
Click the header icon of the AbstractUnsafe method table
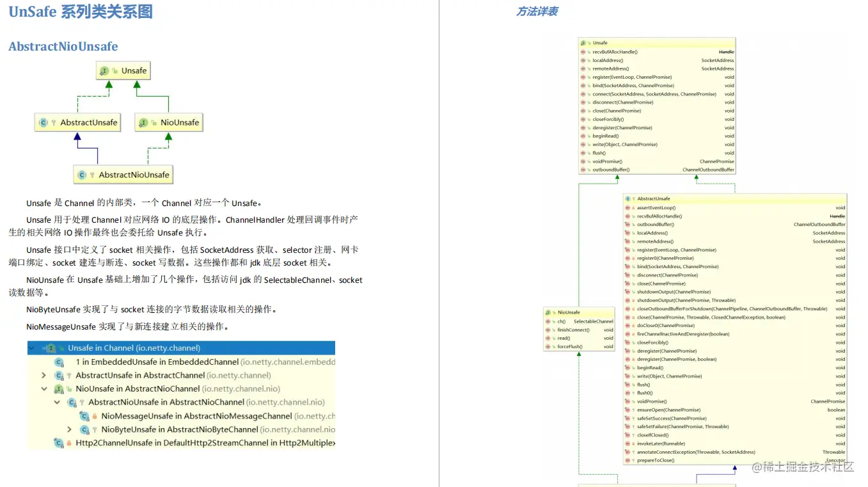(627, 199)
